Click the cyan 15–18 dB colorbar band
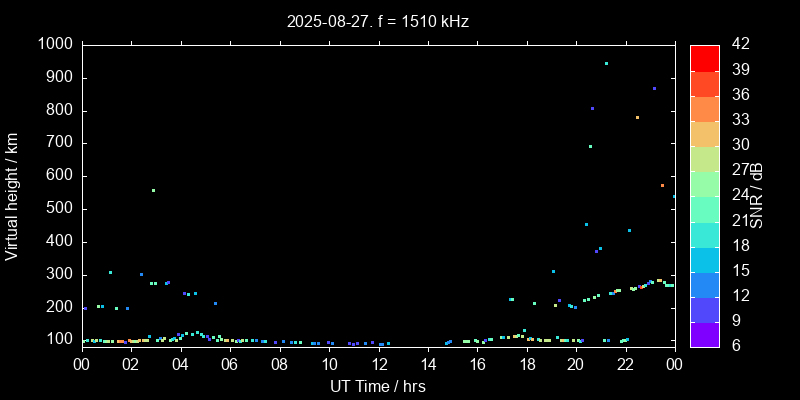 click(704, 259)
